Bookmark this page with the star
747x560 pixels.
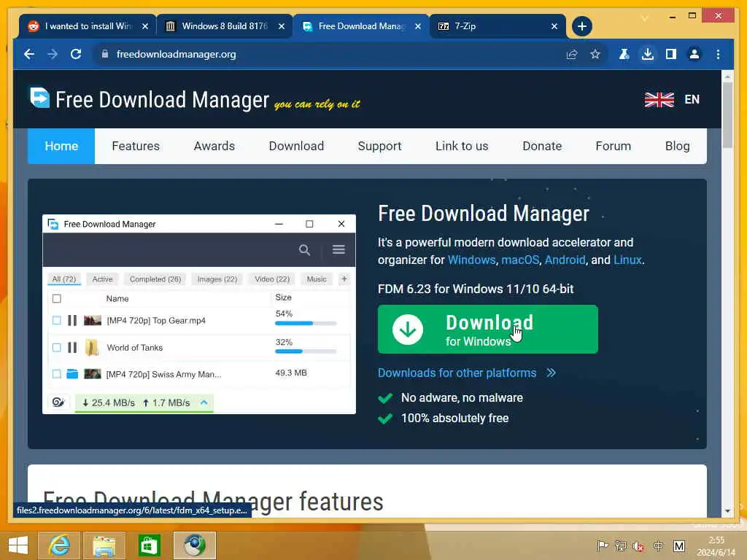tap(595, 54)
